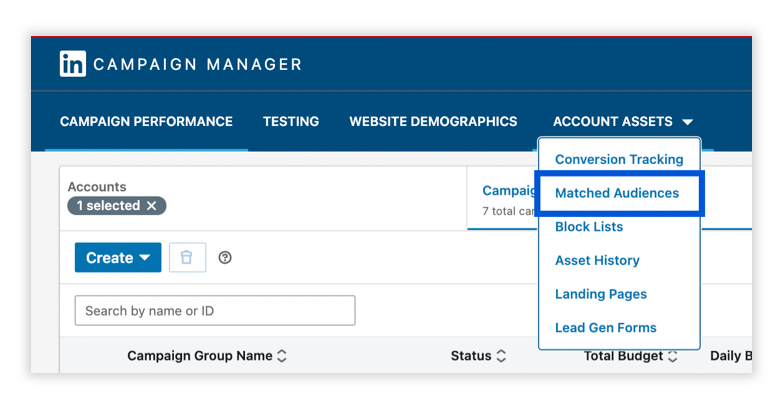This screenshot has height=409, width=783.
Task: Open the help question mark icon
Action: click(225, 257)
